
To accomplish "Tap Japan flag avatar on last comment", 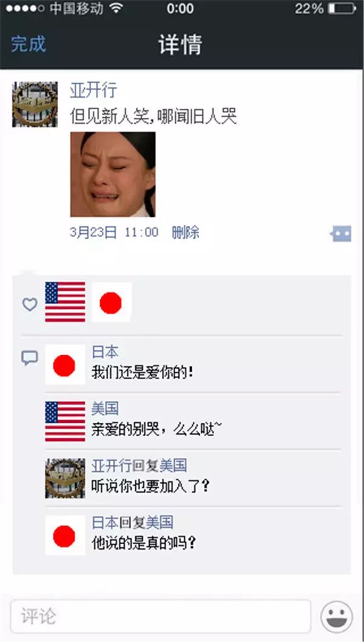I will pyautogui.click(x=65, y=535).
